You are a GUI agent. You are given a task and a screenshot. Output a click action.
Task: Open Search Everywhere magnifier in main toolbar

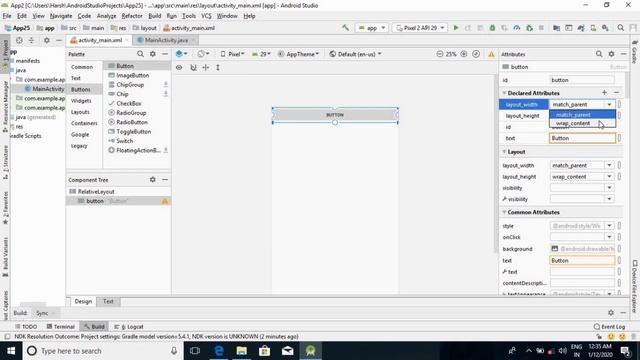[620, 28]
